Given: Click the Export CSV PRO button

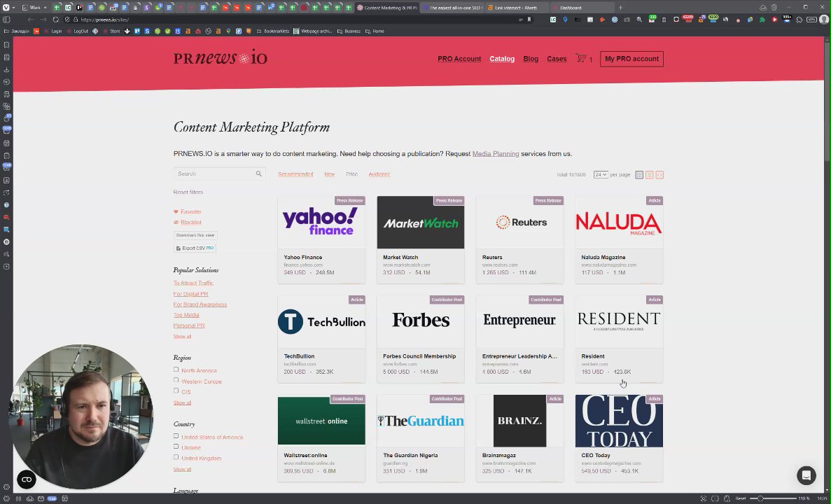Looking at the screenshot, I should 195,248.
